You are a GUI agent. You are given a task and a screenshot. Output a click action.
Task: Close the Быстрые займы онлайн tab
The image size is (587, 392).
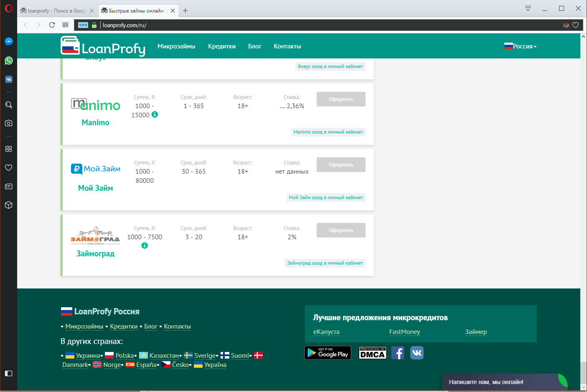[x=173, y=11]
